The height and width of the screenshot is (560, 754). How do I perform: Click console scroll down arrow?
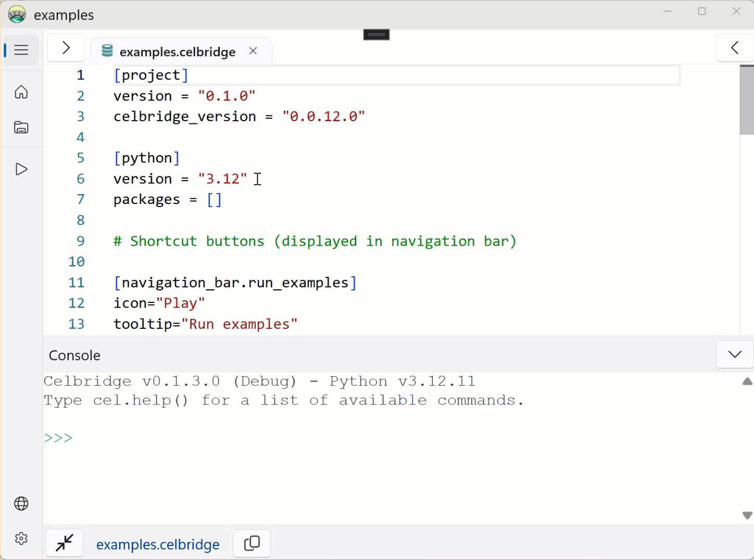(x=747, y=515)
